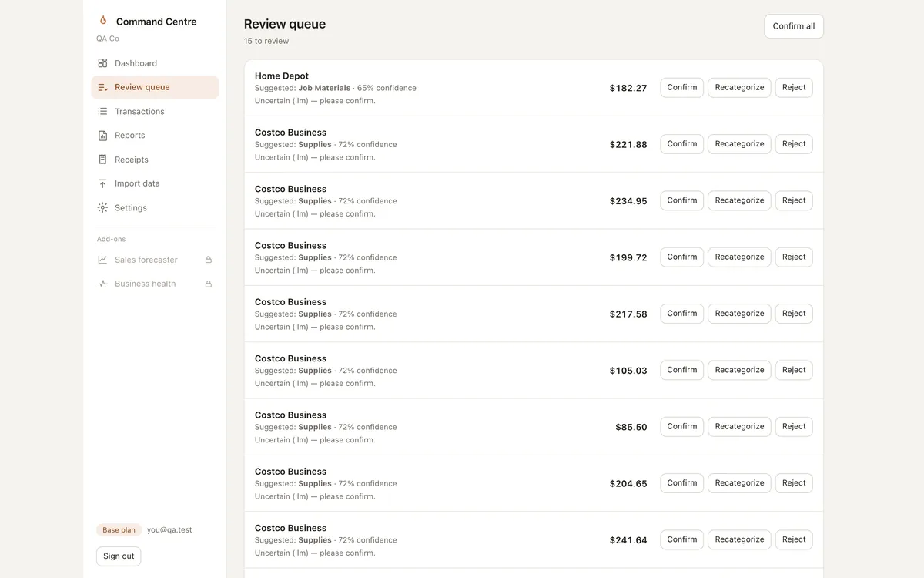Click the '15 to review' count text
The width and height of the screenshot is (924, 578).
(266, 41)
